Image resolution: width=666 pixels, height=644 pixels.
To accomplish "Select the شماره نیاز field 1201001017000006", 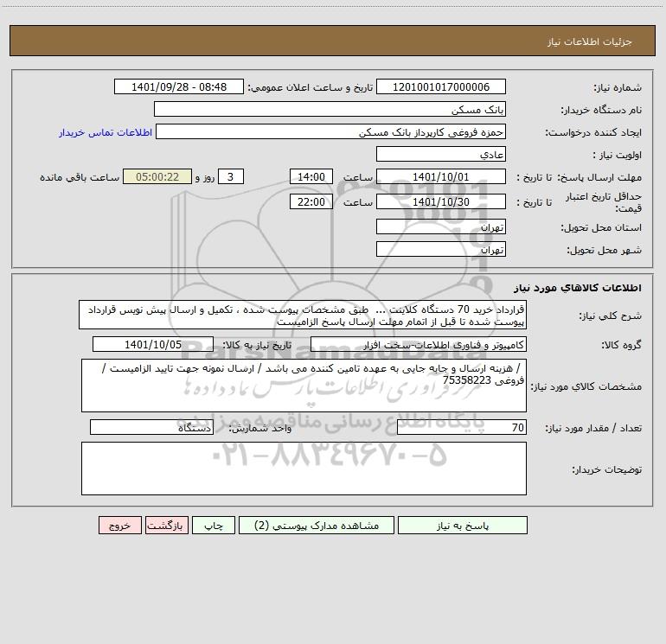I will [441, 86].
